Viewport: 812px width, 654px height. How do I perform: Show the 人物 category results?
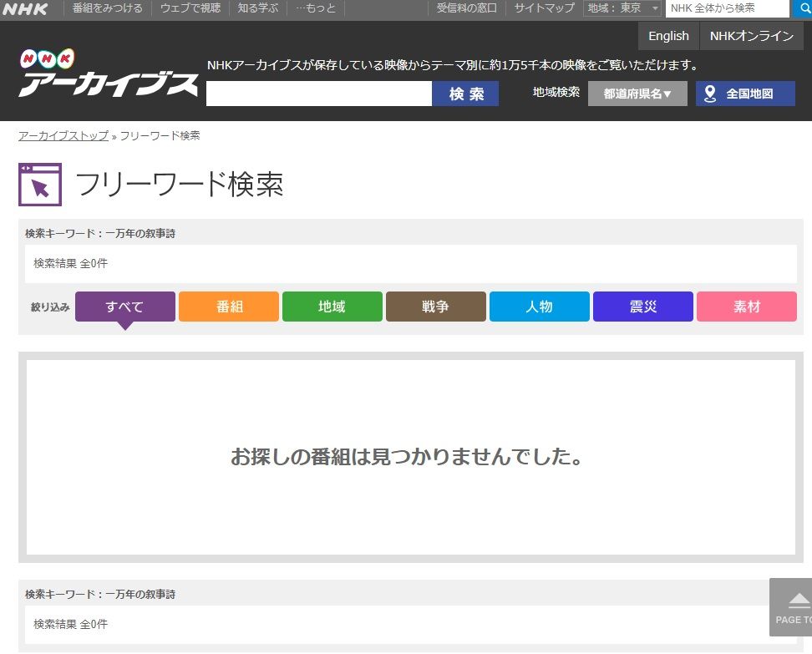[x=540, y=307]
